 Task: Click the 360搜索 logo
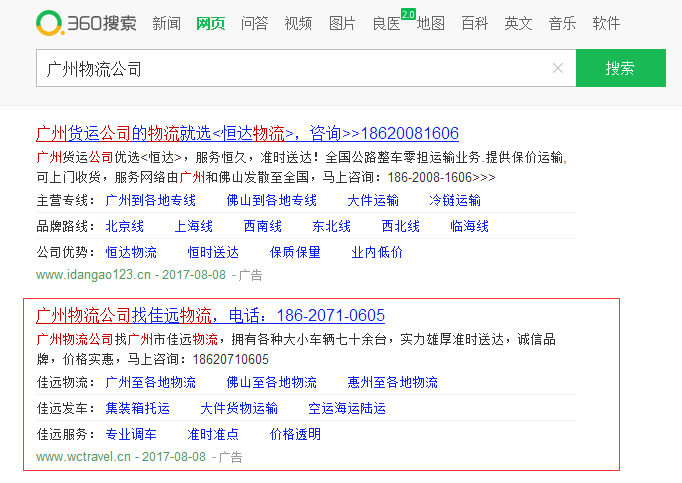(x=86, y=22)
